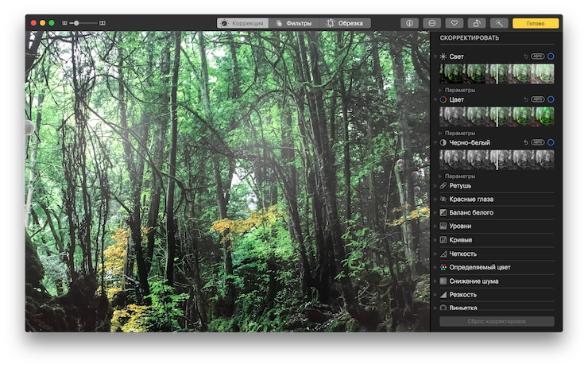Viewport: 588px width, 368px height.
Task: Click the zoom slider knob in toolbar
Action: tap(76, 23)
